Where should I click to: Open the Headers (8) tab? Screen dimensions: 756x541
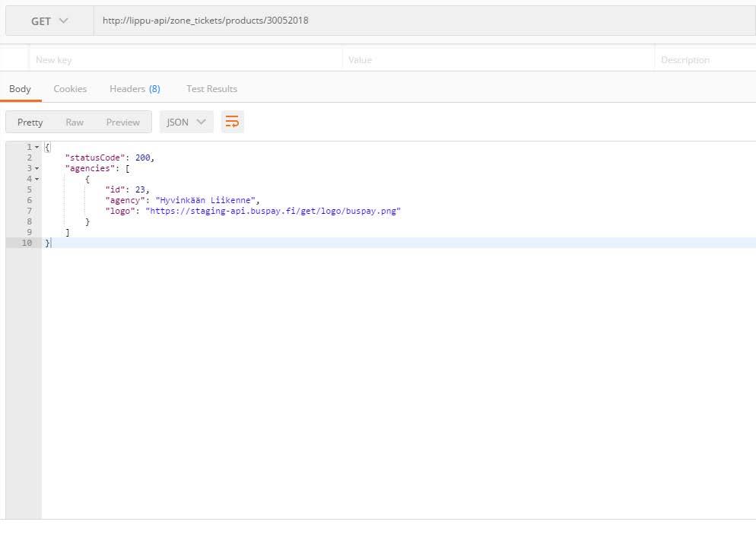pos(135,89)
